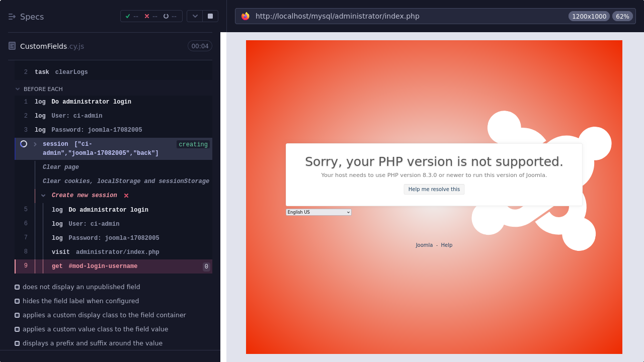Select the 'visit administrator/index.php' command
The image size is (644, 362).
pyautogui.click(x=106, y=252)
